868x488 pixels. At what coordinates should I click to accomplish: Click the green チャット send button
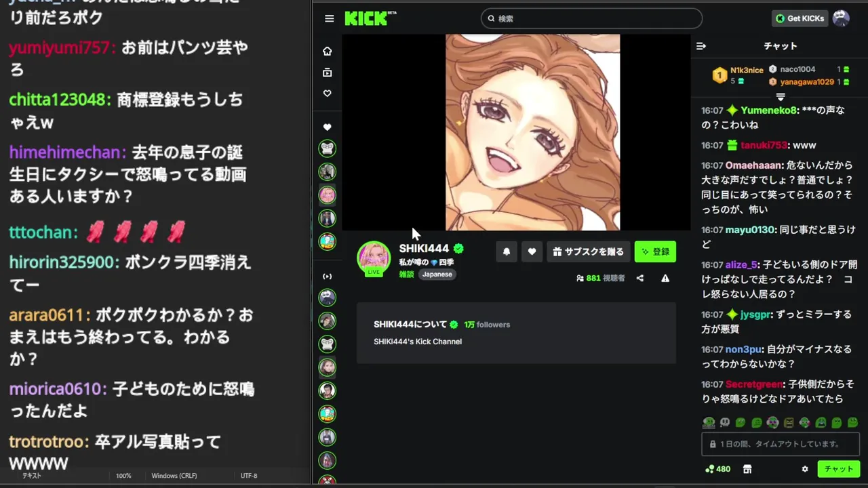point(839,469)
